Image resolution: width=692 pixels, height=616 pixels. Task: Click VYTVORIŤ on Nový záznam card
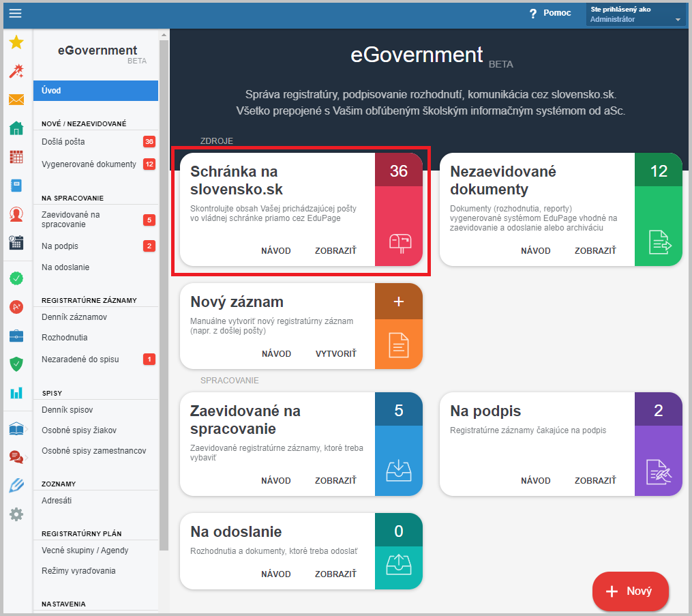(x=336, y=353)
